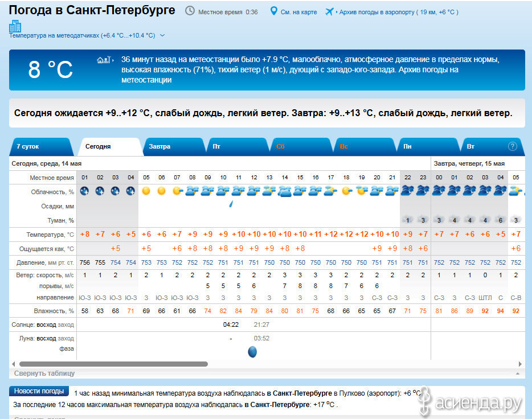Click the horizontal scrollbar thumb under table
This screenshot has width=532, height=419.
[x=113, y=364]
